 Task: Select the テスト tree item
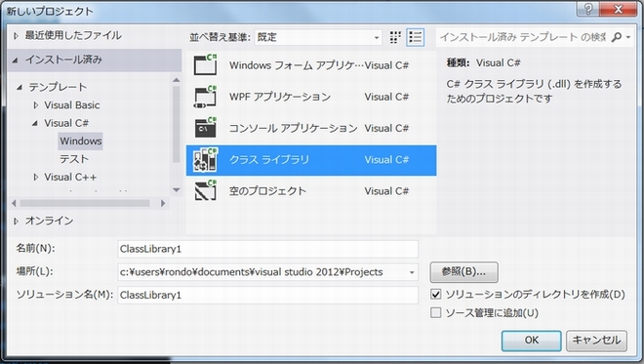[x=74, y=159]
